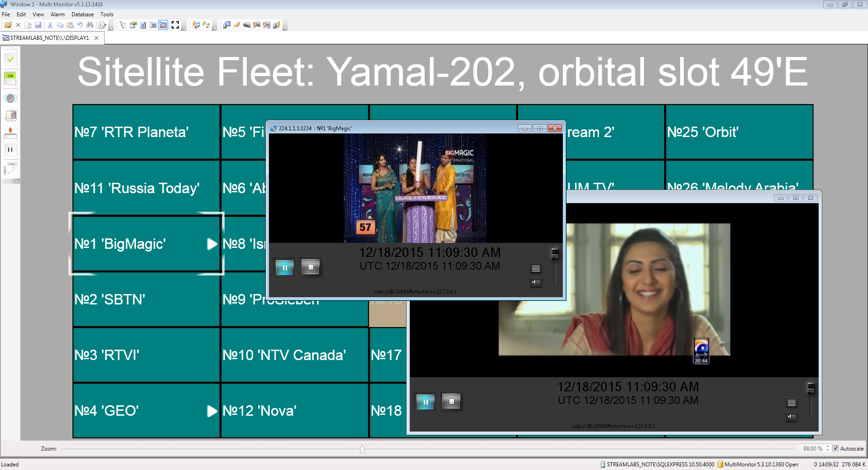868x470 pixels.
Task: Close the DISPLAY1 tab
Action: click(x=96, y=38)
